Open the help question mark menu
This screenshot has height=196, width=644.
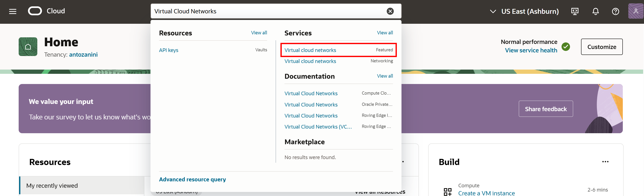click(x=615, y=11)
